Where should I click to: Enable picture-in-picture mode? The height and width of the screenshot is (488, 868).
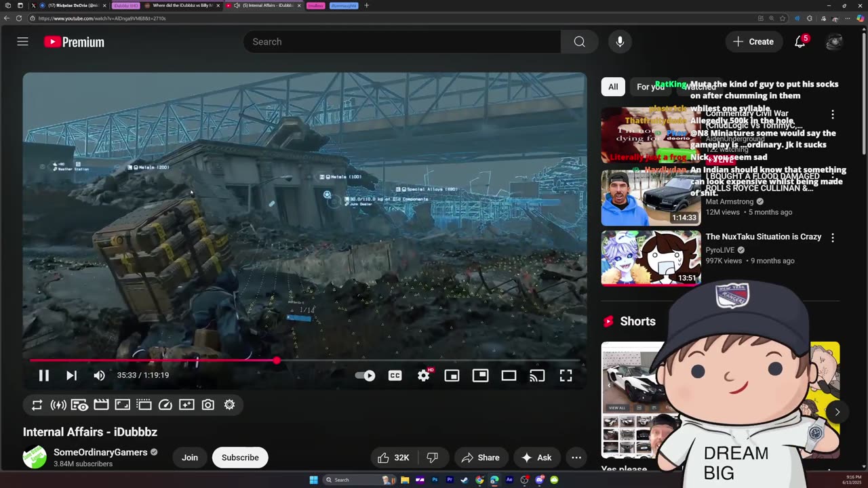point(480,375)
